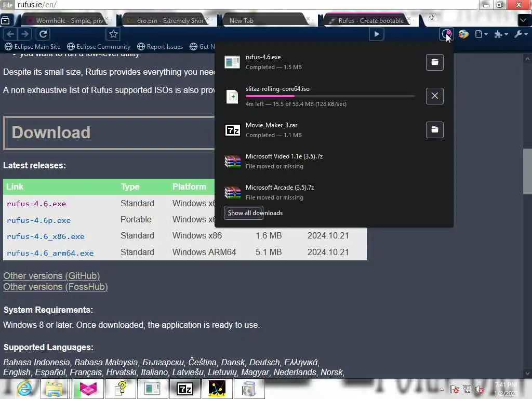Image resolution: width=532 pixels, height=399 pixels.
Task: Open the pink fox browser taskbar icon
Action: tap(87, 389)
